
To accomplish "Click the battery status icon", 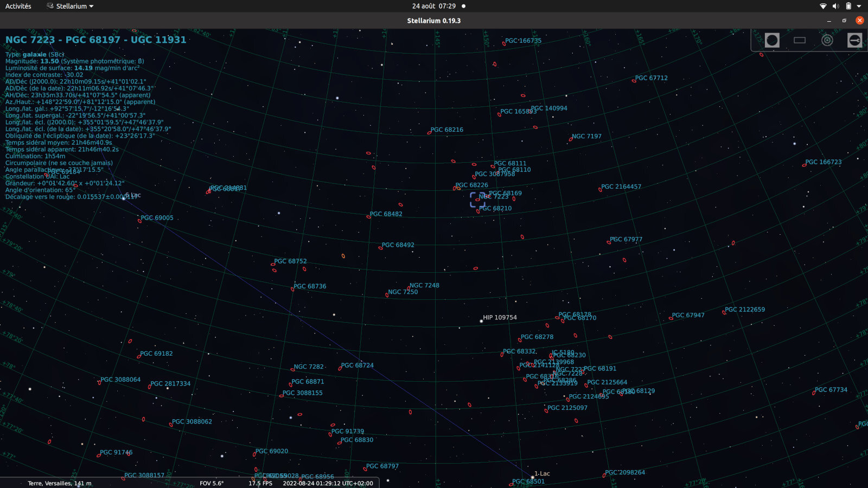I will (x=848, y=6).
